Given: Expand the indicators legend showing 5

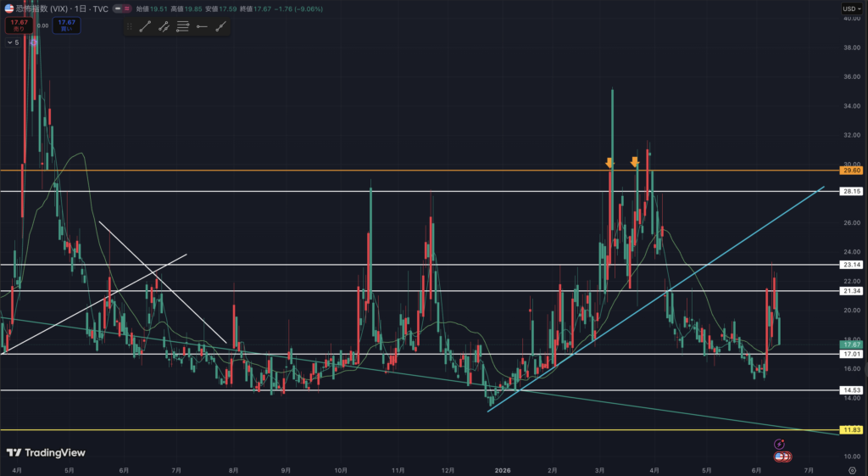Looking at the screenshot, I should click(x=14, y=42).
